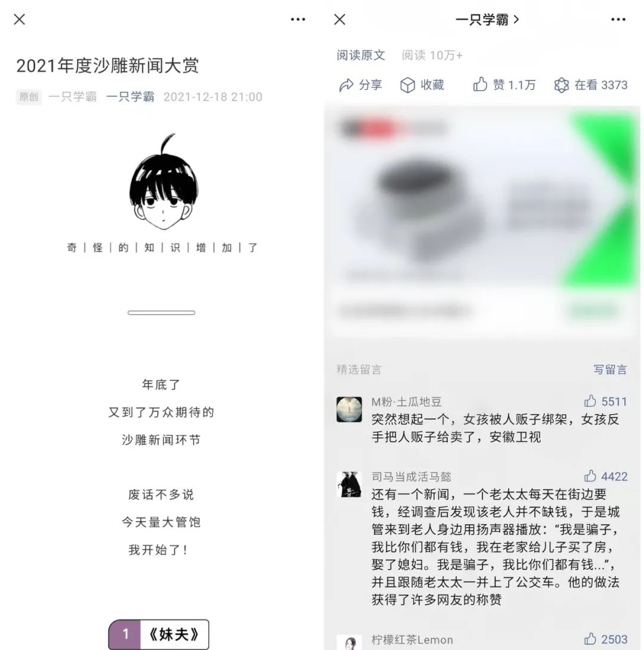The height and width of the screenshot is (650, 644).
Task: Open M粉·土瓜地豆's avatar
Action: tap(349, 410)
